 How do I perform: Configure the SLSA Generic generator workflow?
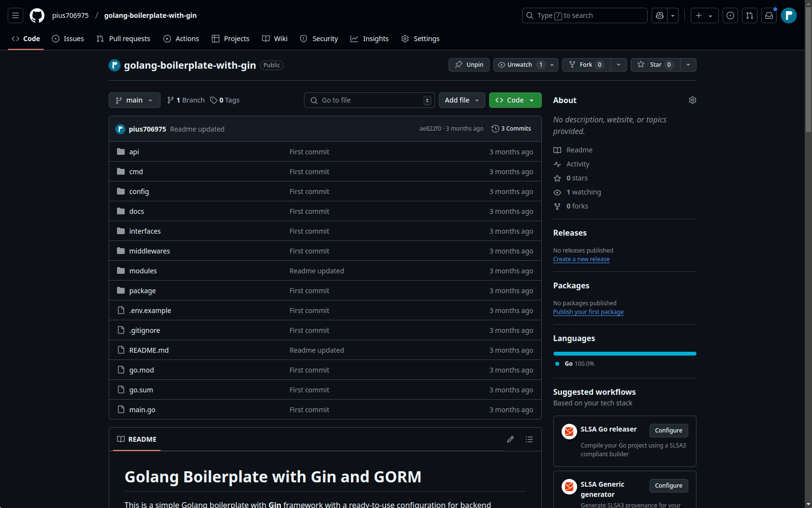[668, 486]
